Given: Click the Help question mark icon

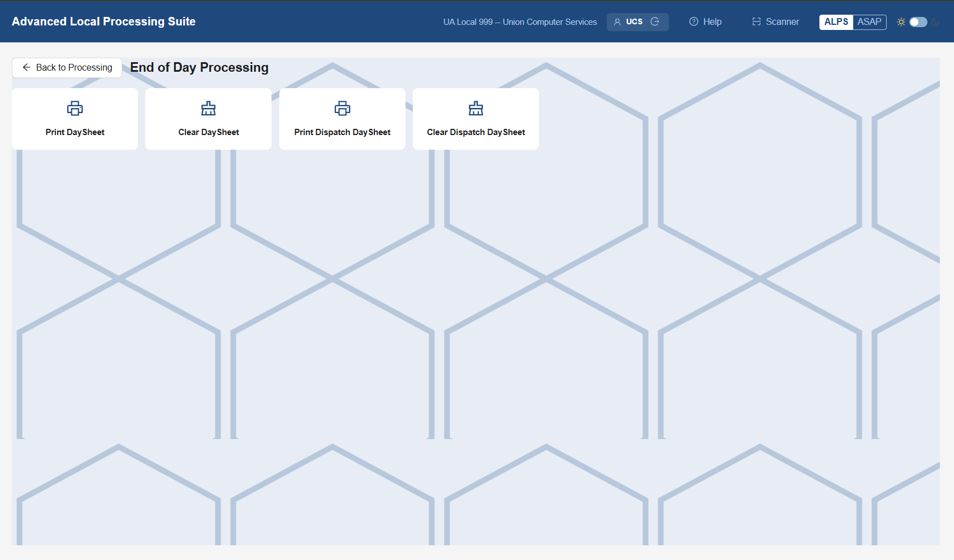Looking at the screenshot, I should [694, 21].
